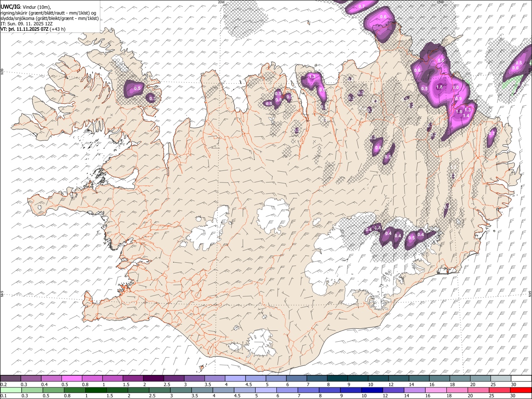532x399 pixels.
Task: Click the '20W' longitude label
Action: pyautogui.click(x=221, y=2)
